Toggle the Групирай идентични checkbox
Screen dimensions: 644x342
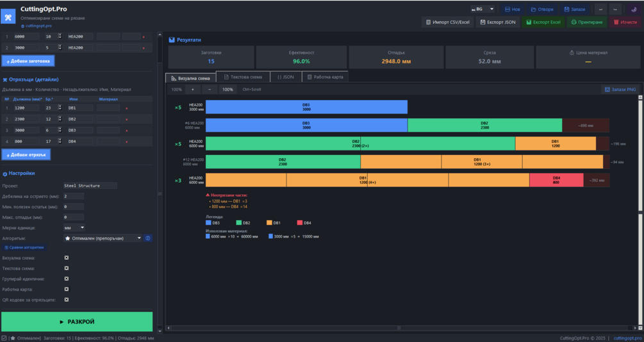[x=67, y=279]
